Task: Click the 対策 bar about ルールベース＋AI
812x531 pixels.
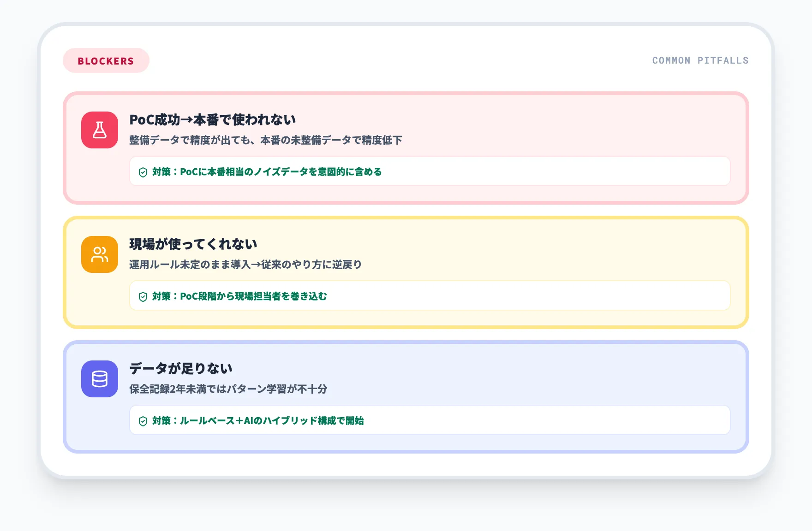Action: pyautogui.click(x=430, y=420)
